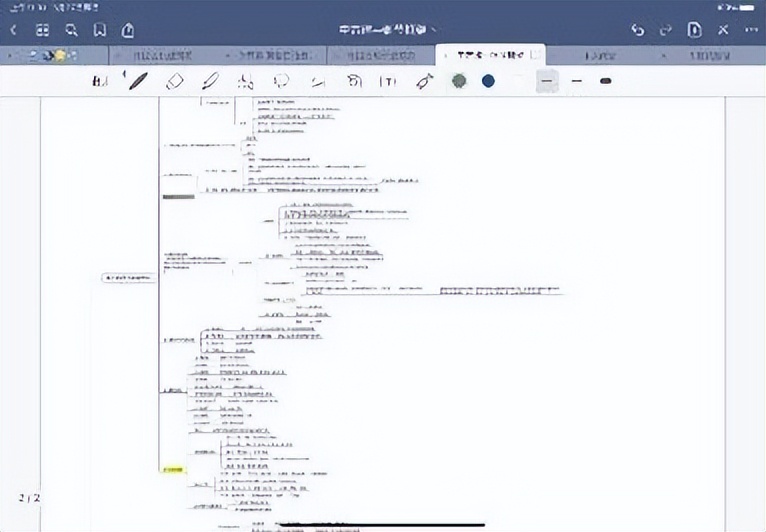Screen dimensions: 766x532
Task: Open the share and export menu
Action: click(128, 30)
